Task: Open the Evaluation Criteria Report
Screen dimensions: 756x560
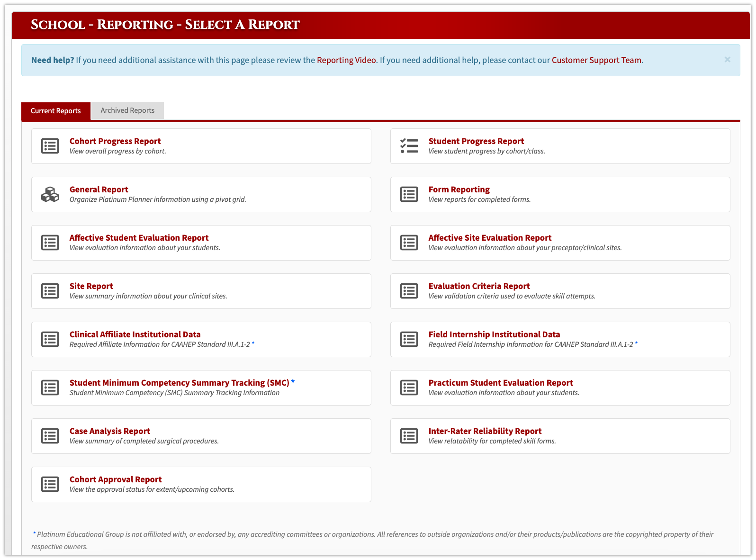Action: coord(479,286)
